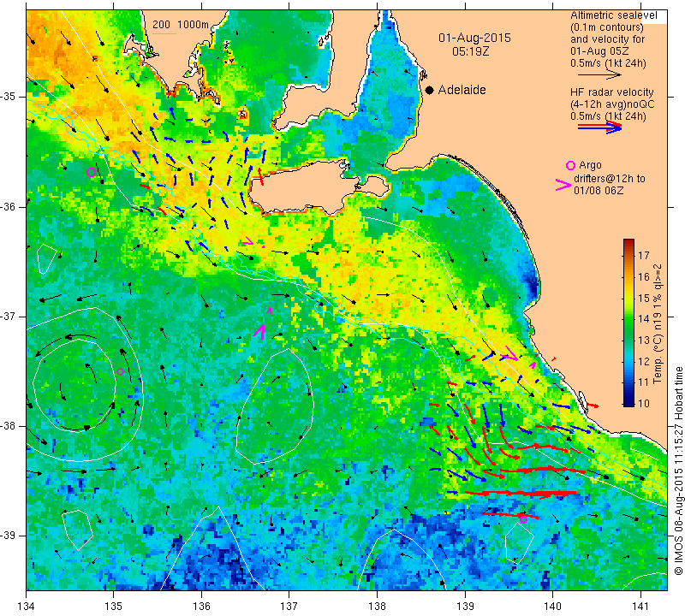Click the color bar tick label 17
Screen dimensions: 685x616
coord(644,256)
